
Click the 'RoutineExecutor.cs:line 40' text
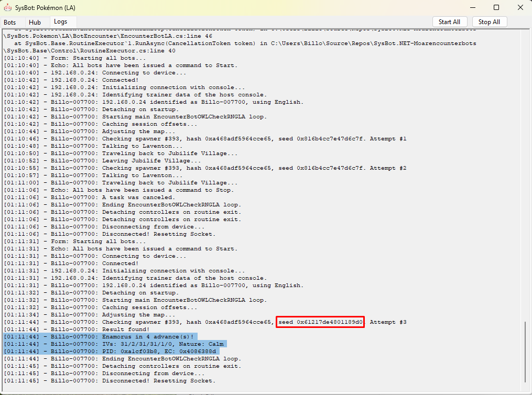click(127, 50)
